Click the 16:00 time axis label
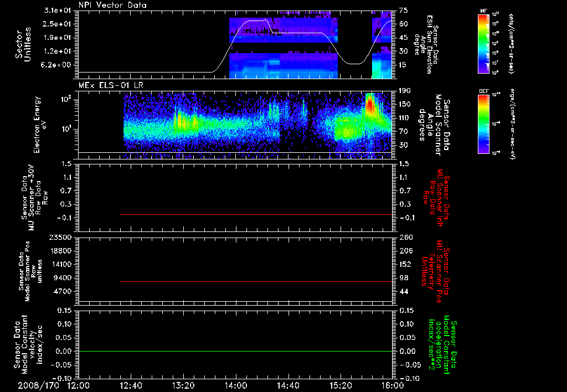 tap(393, 385)
